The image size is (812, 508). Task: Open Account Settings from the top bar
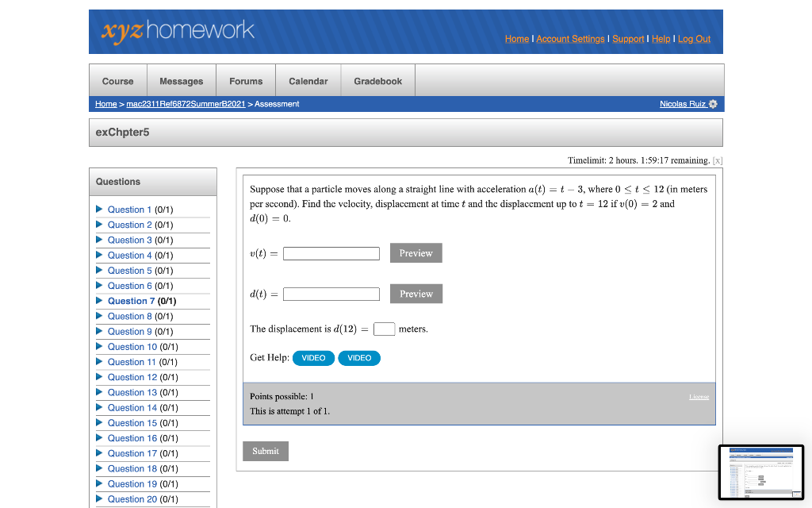[570, 39]
